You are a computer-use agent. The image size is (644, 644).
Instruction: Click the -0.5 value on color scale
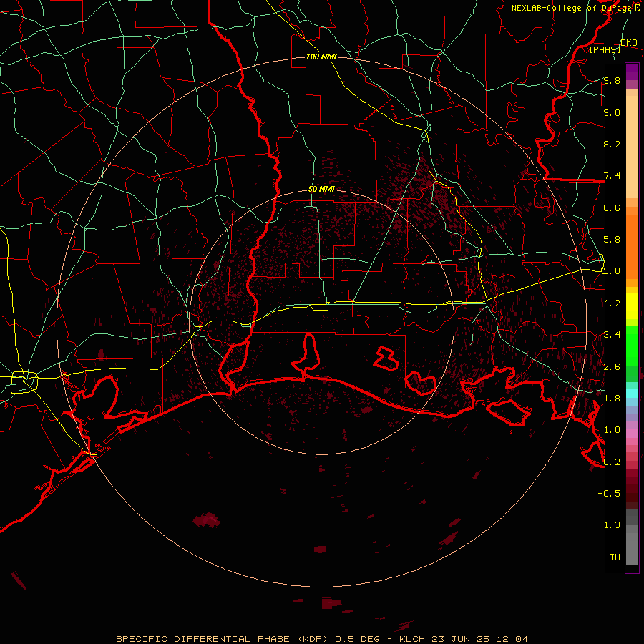(x=609, y=493)
